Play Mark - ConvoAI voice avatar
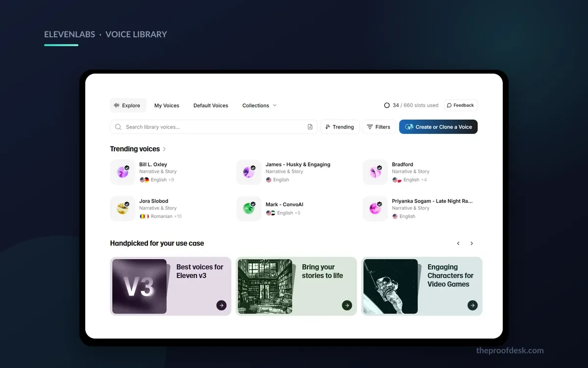 (x=249, y=209)
